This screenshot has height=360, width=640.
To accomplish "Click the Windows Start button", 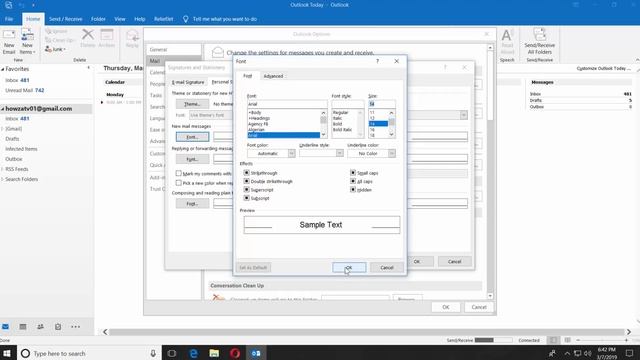I will pyautogui.click(x=7, y=353).
